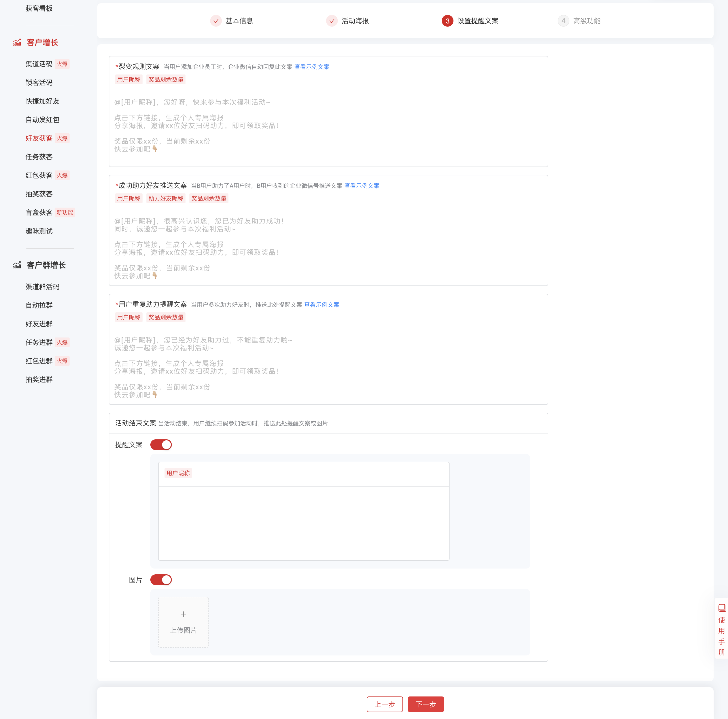
Task: Click step 3 circle 设置提醒文案
Action: tap(447, 21)
